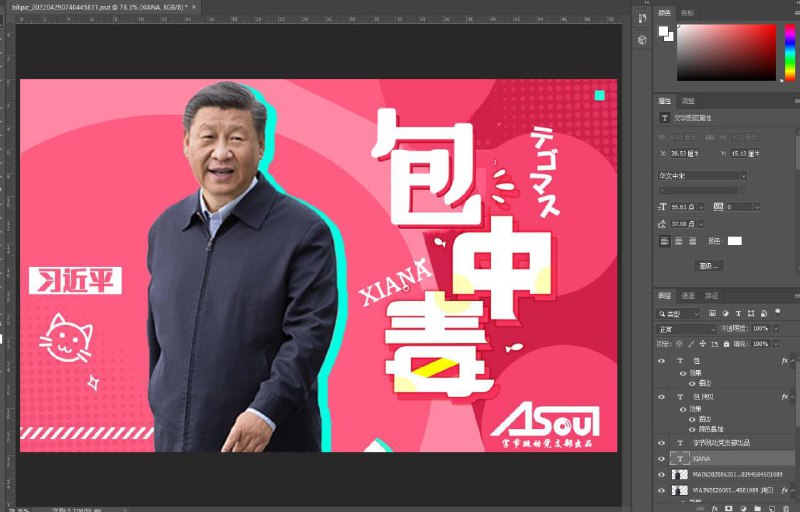Screen dimensions: 800x512
Task: Center align text in Properties panel
Action: pyautogui.click(x=679, y=241)
